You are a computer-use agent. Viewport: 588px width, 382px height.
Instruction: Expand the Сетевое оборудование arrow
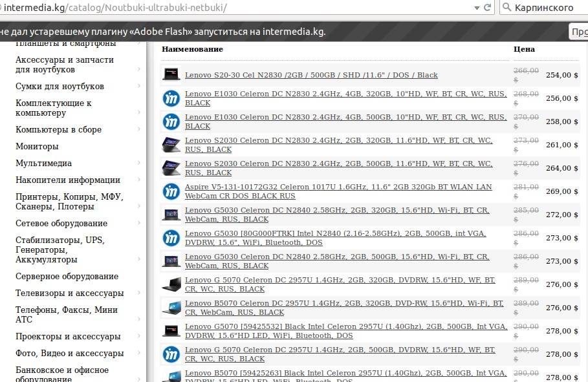click(x=138, y=223)
